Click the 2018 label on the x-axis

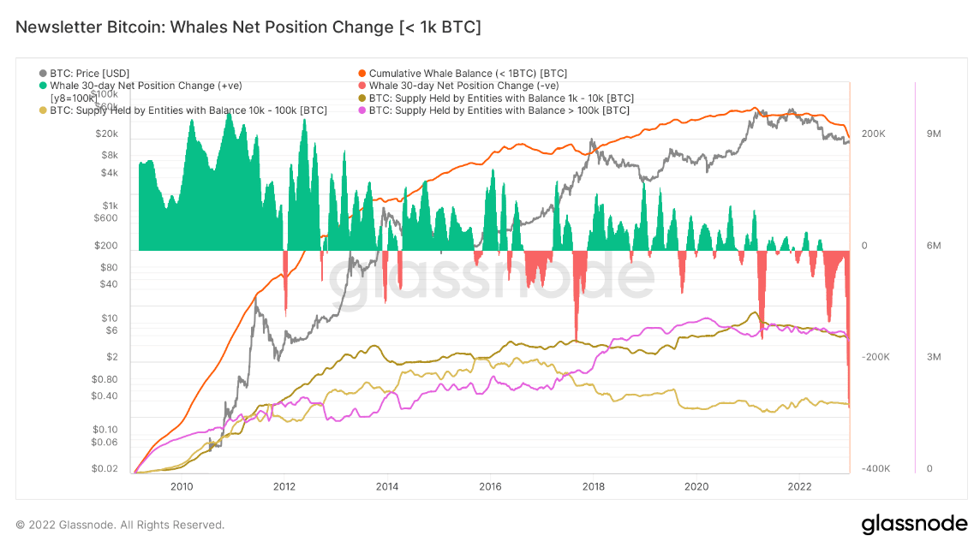click(x=593, y=487)
